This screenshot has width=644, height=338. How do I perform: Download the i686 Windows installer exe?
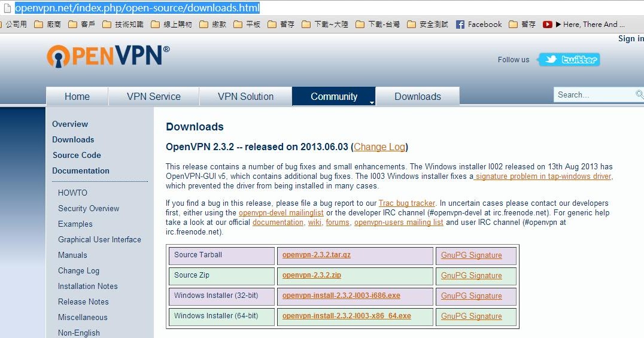tap(341, 296)
